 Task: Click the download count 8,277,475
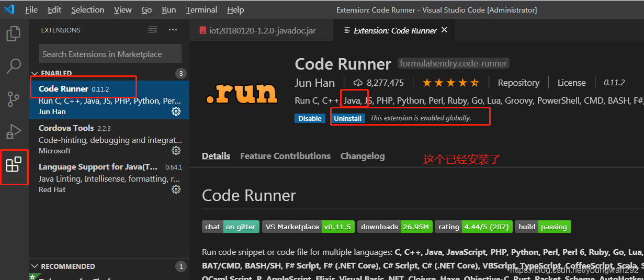(x=379, y=83)
